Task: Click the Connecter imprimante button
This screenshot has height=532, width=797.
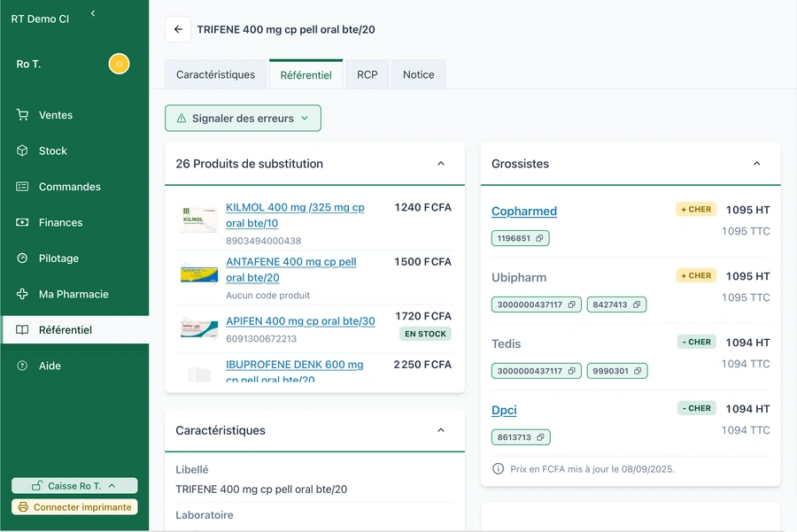Action: pyautogui.click(x=74, y=507)
